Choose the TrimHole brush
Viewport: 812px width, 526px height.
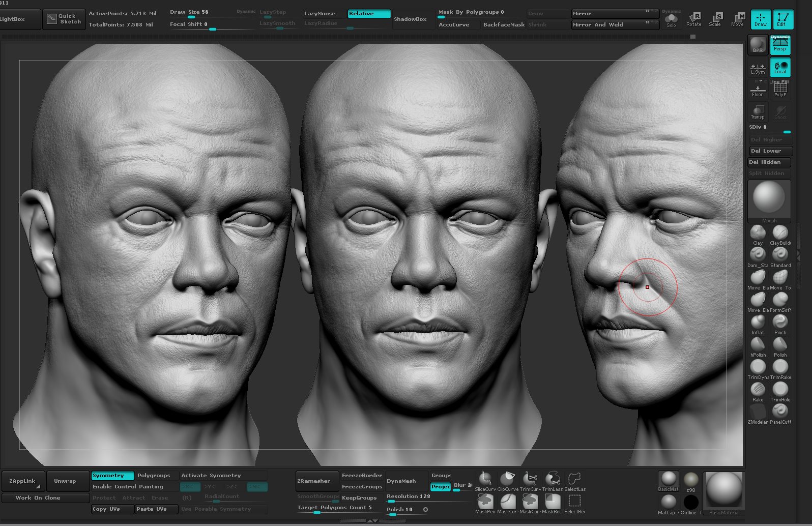(x=780, y=390)
